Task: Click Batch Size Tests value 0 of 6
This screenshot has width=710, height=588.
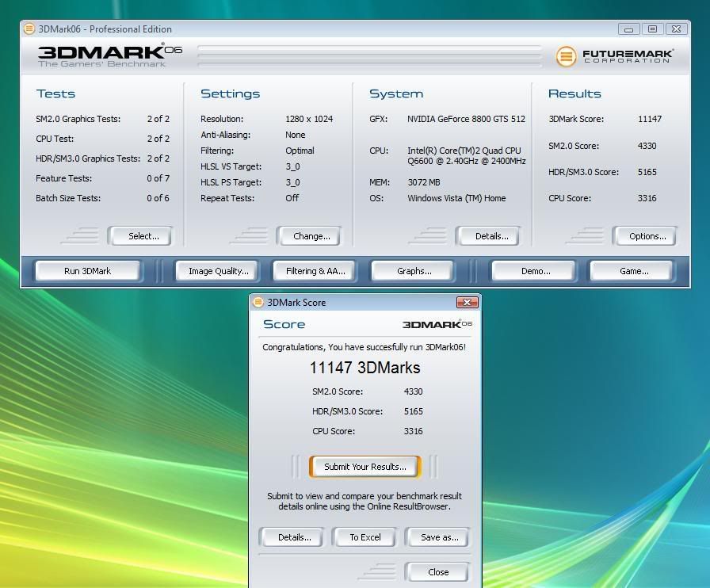Action: 158,198
